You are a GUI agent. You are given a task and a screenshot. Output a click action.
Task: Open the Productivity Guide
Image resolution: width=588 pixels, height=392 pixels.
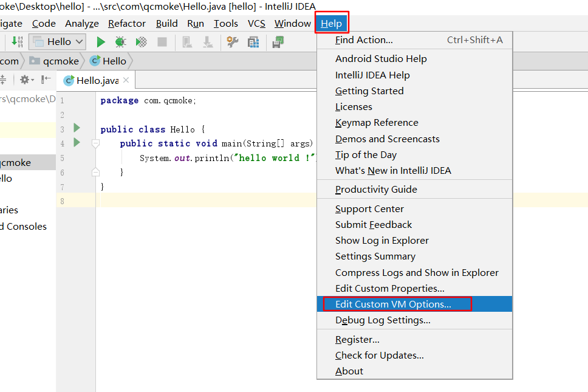pos(415,189)
